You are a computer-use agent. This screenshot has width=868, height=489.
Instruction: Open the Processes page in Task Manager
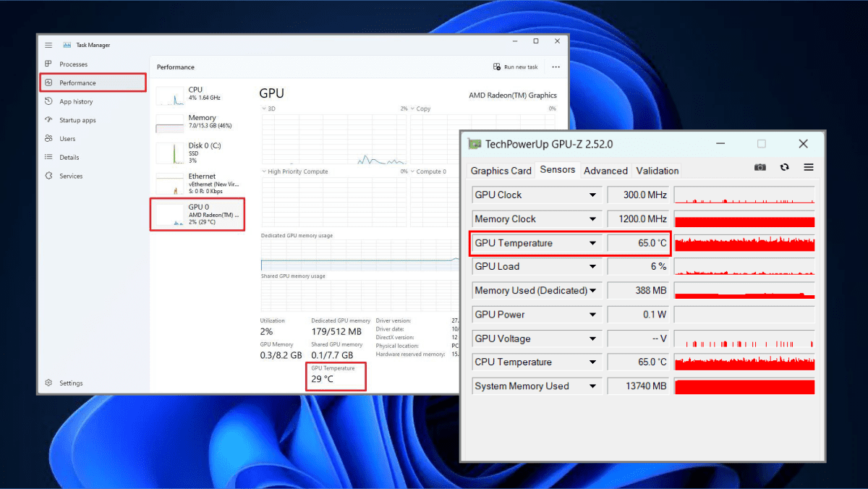pyautogui.click(x=72, y=64)
